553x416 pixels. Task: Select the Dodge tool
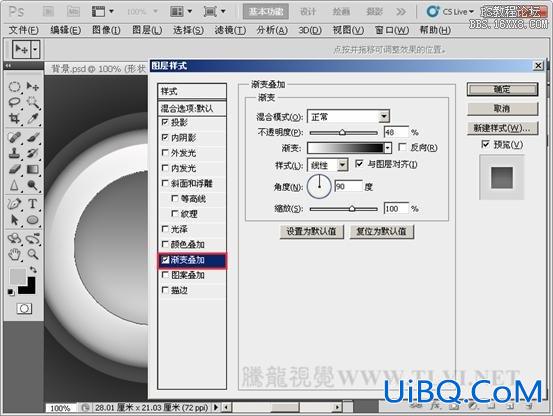point(33,185)
